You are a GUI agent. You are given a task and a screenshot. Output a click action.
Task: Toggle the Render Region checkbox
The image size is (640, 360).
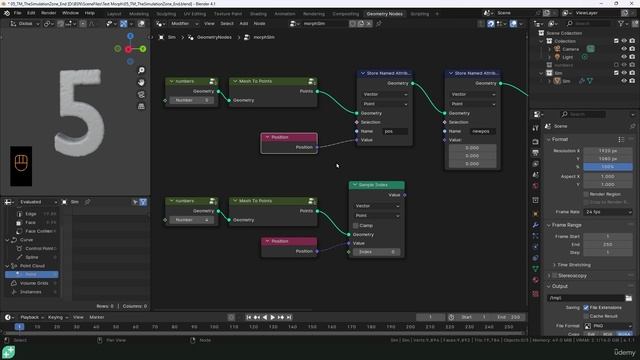586,194
